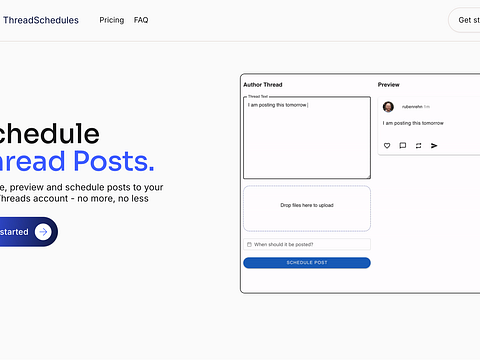Click the textarea resize handle corner

pyautogui.click(x=368, y=177)
